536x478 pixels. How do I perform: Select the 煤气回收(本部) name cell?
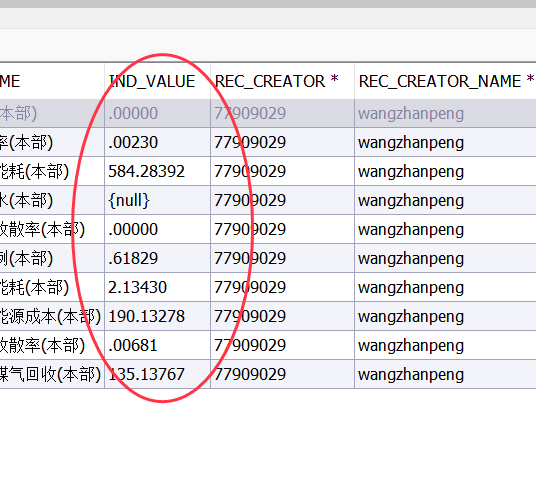(52, 374)
